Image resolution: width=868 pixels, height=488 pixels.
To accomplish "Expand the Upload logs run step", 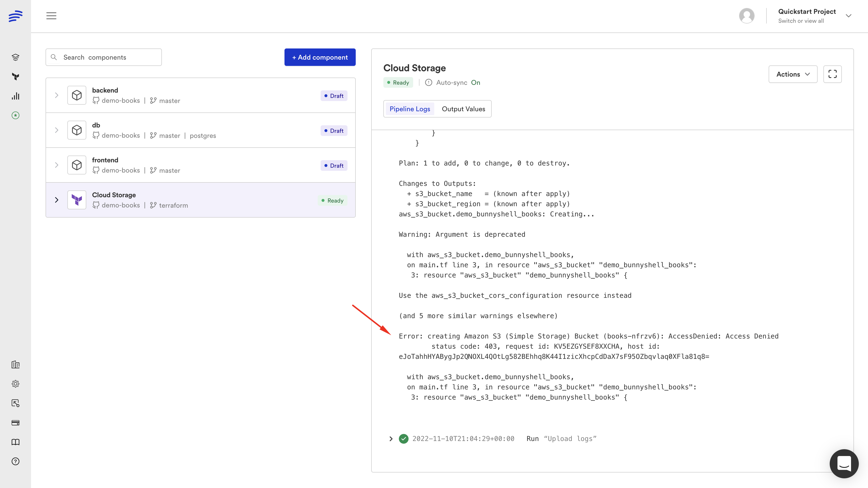I will click(391, 439).
